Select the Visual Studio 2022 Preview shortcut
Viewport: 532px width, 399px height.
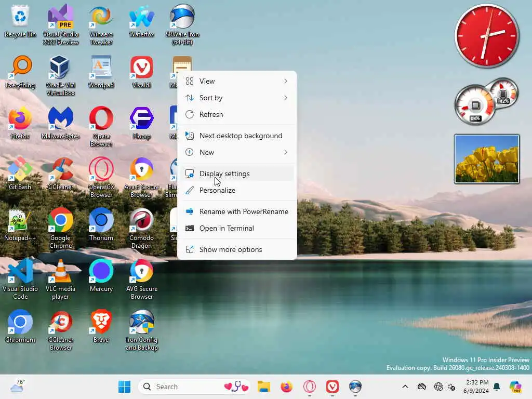coord(60,25)
